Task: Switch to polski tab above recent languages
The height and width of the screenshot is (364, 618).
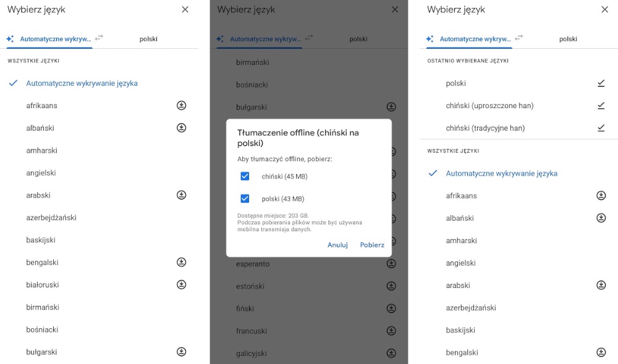Action: (x=568, y=39)
